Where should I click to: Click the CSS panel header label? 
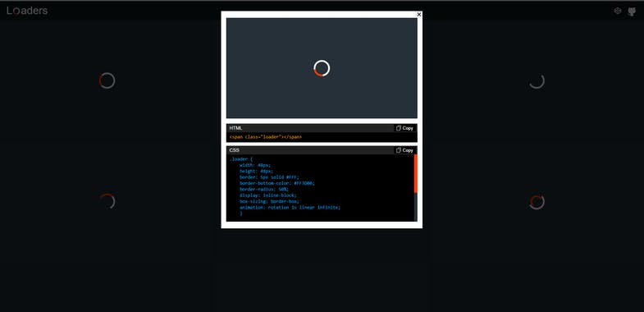[234, 150]
